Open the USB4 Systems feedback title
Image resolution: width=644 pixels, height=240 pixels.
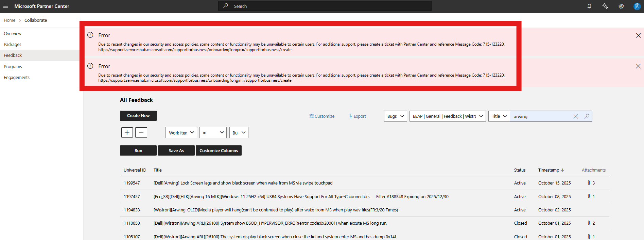pyautogui.click(x=301, y=196)
